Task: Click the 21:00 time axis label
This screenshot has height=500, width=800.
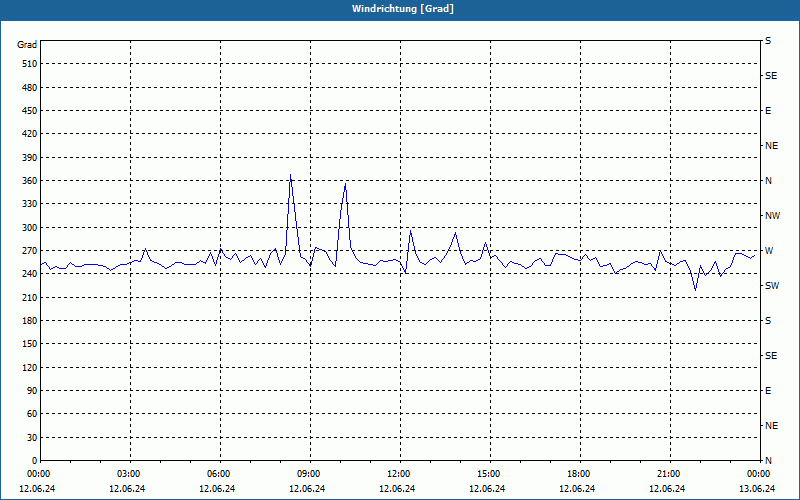Action: [668, 474]
